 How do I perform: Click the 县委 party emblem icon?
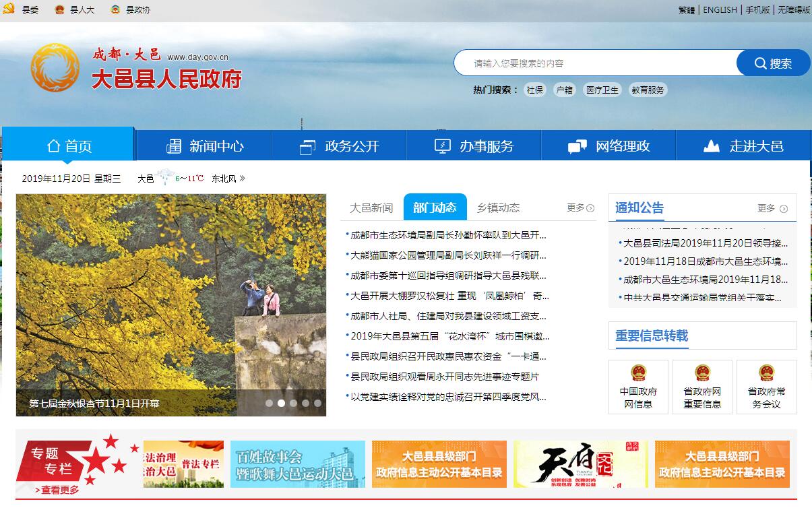tap(9, 9)
